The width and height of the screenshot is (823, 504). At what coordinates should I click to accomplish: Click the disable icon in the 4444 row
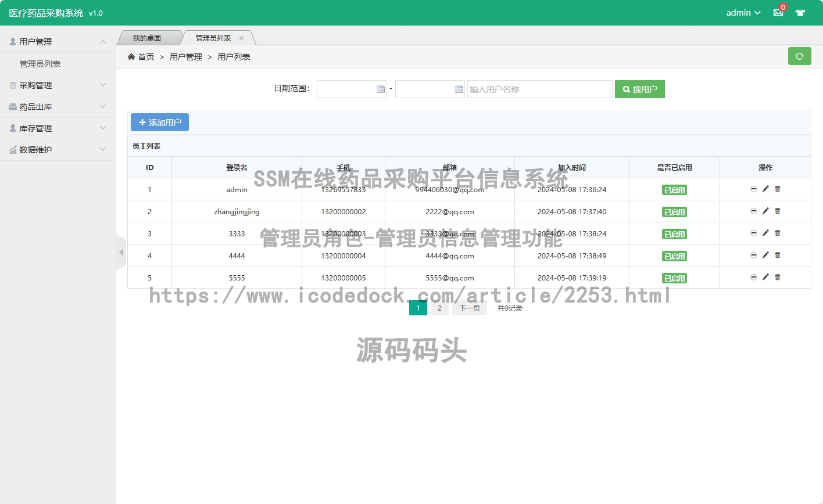click(x=753, y=255)
